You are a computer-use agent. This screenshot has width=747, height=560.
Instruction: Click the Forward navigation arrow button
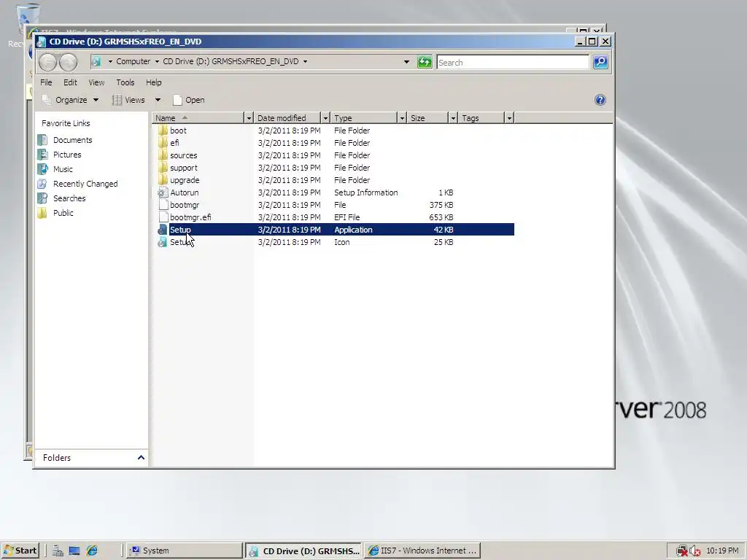[x=68, y=63]
